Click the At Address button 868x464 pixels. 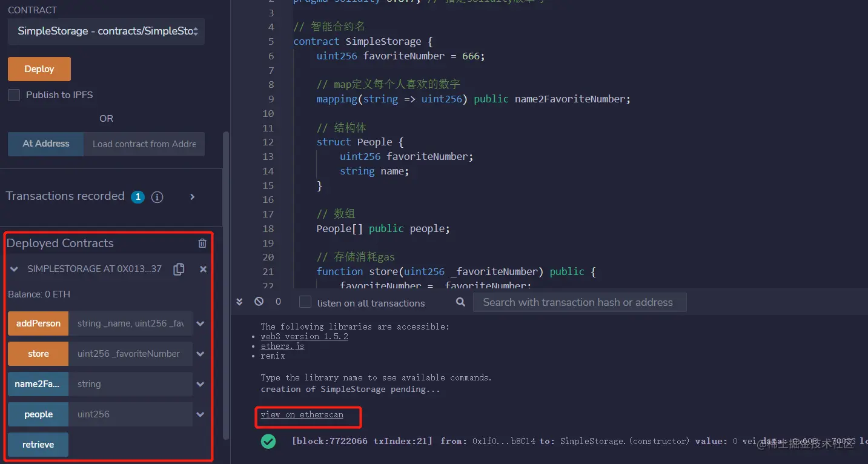coord(46,144)
